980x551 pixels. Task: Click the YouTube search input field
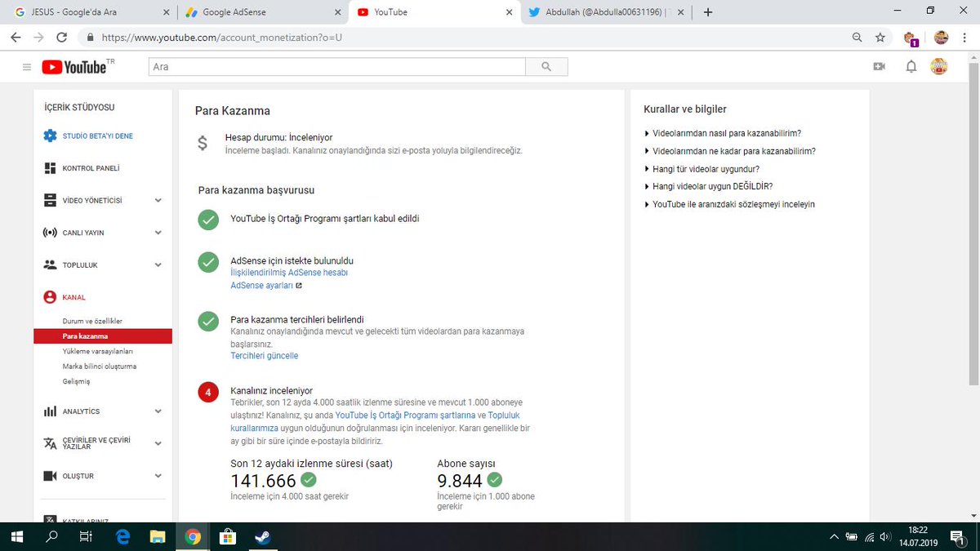[336, 67]
